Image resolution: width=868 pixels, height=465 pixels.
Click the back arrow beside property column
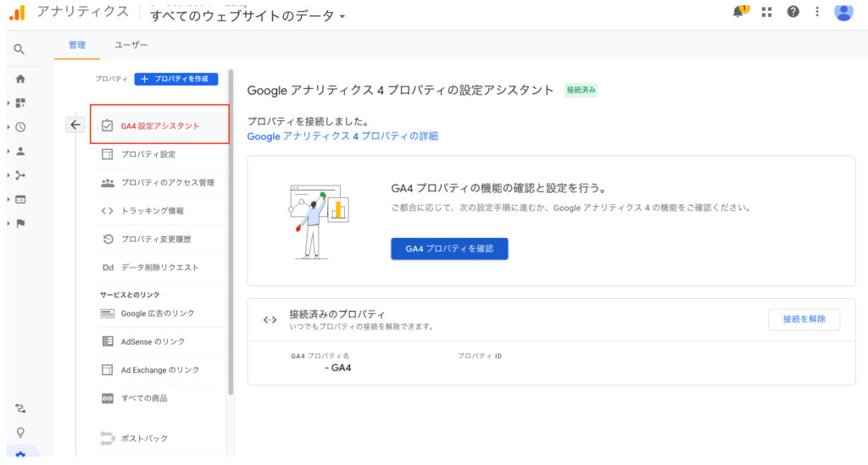pos(75,125)
